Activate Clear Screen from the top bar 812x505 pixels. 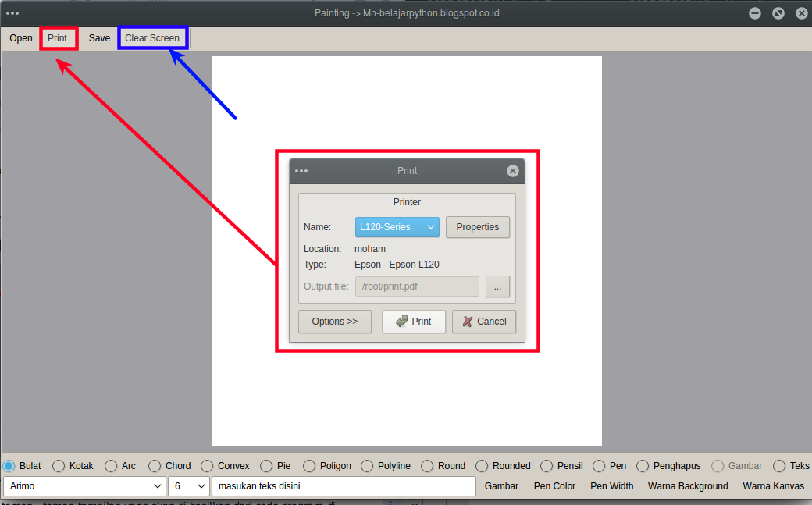pos(152,37)
